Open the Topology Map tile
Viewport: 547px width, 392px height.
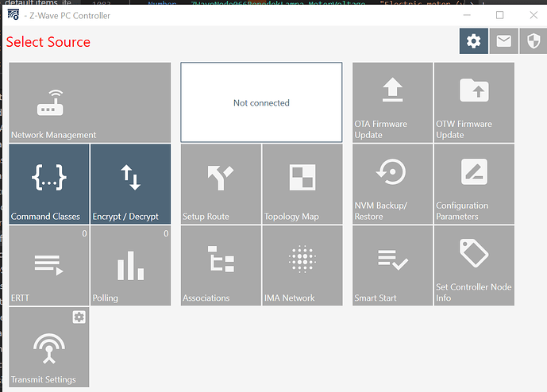click(x=302, y=184)
